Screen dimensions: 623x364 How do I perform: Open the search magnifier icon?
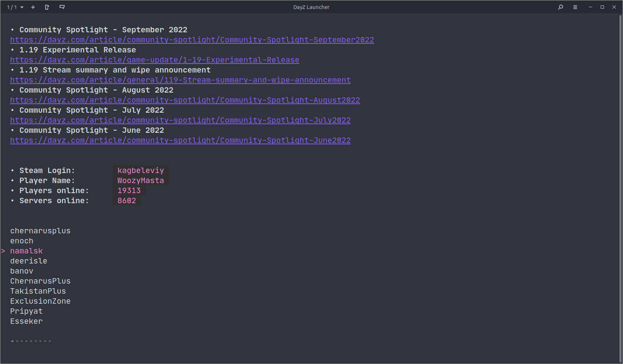(x=561, y=7)
